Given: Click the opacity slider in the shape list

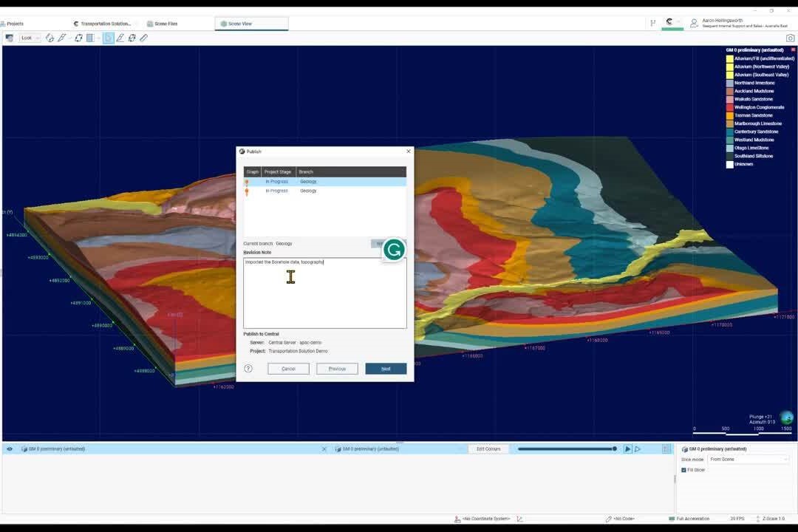Looking at the screenshot, I should pos(567,449).
